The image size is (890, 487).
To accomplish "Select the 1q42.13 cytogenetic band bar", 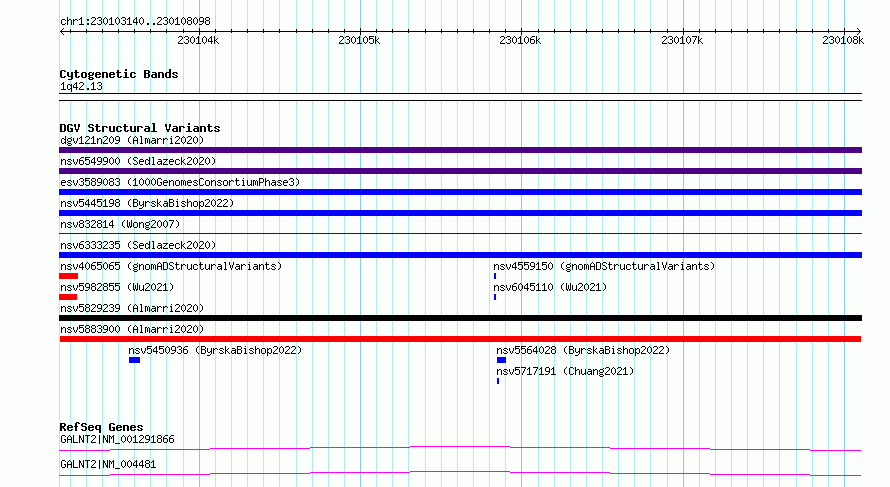I will [x=460, y=97].
